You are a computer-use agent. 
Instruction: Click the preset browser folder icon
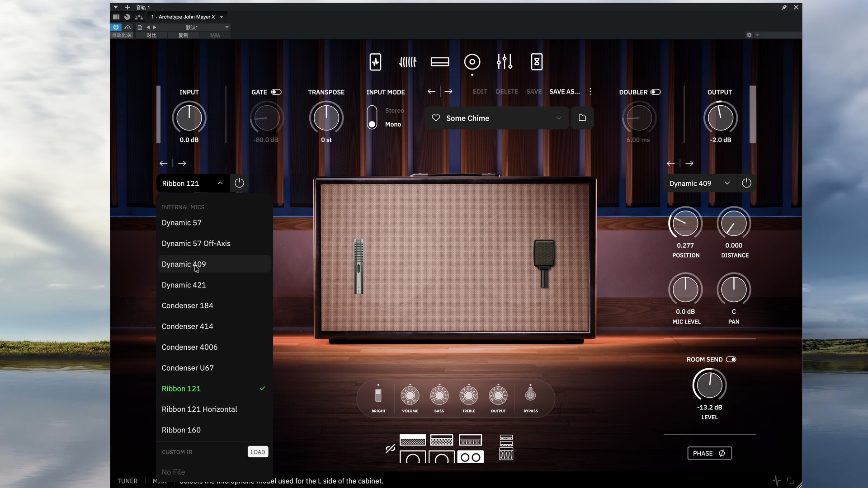tap(582, 118)
